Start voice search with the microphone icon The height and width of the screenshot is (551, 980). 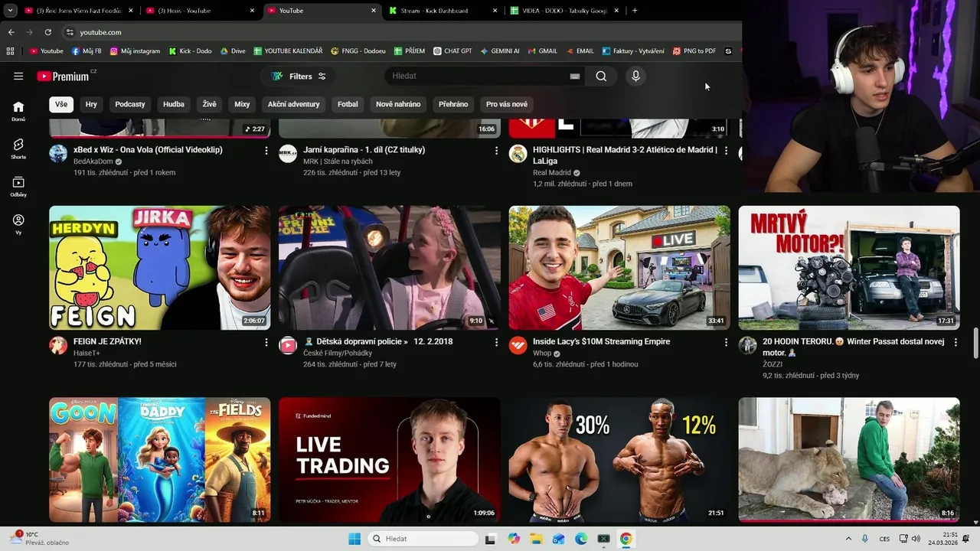pos(635,76)
